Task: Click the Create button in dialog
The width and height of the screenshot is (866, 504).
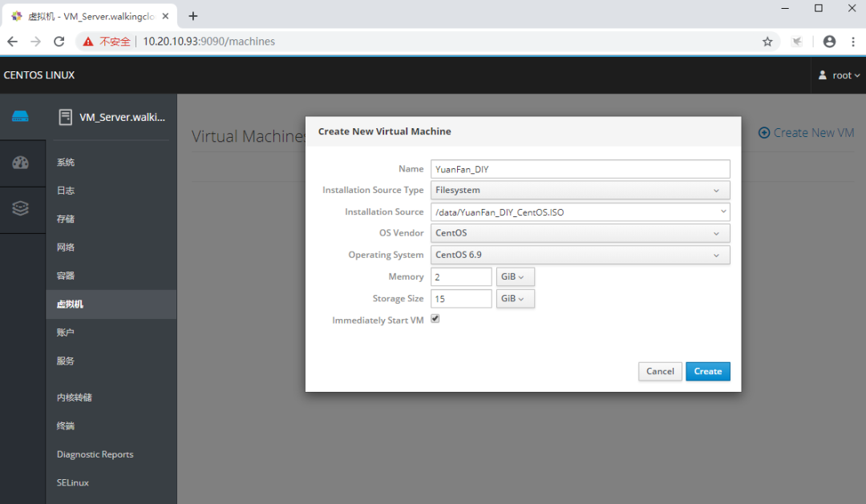Action: 707,372
